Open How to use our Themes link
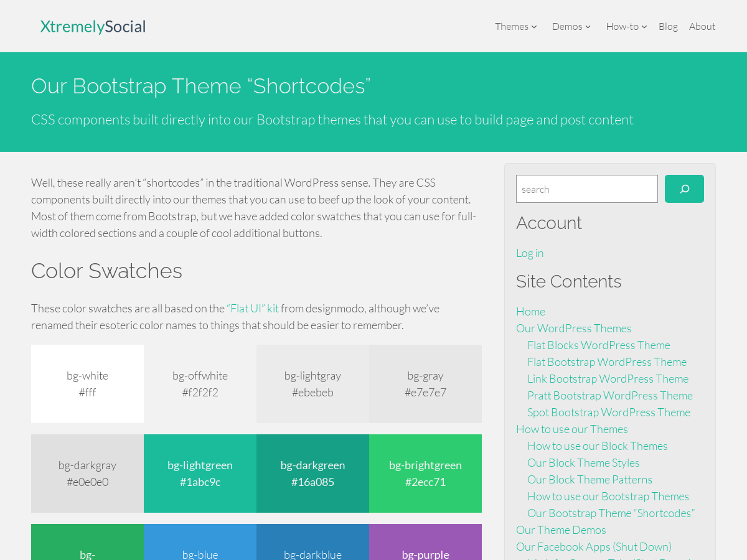 [x=572, y=429]
